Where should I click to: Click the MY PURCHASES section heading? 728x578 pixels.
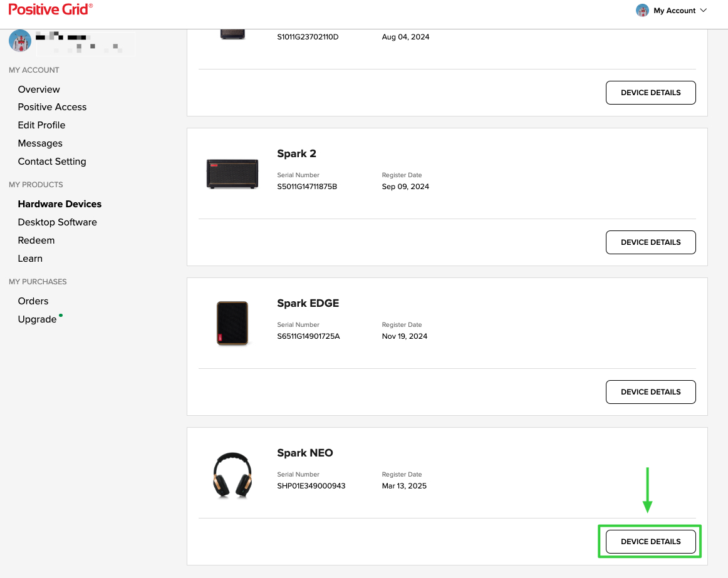point(38,281)
